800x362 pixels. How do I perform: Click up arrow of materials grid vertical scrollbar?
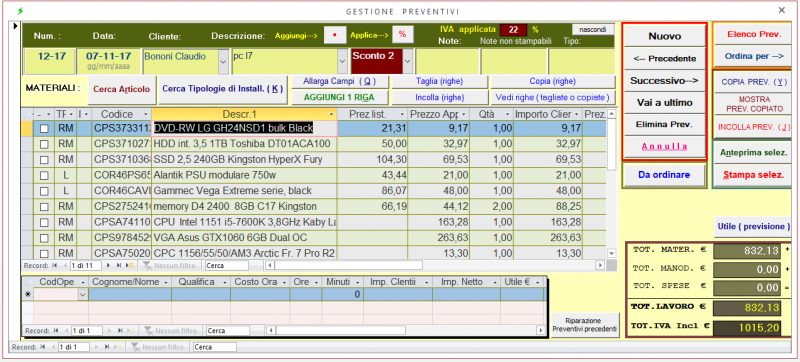click(612, 114)
